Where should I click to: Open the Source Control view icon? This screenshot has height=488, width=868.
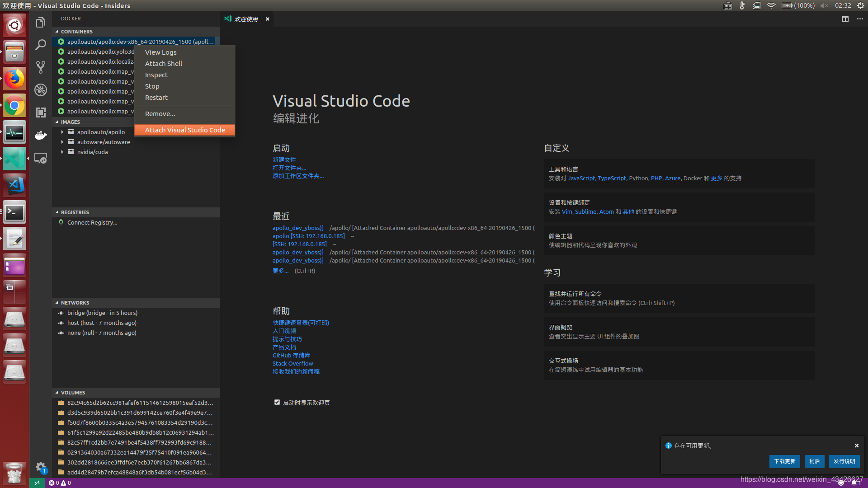pos(41,67)
